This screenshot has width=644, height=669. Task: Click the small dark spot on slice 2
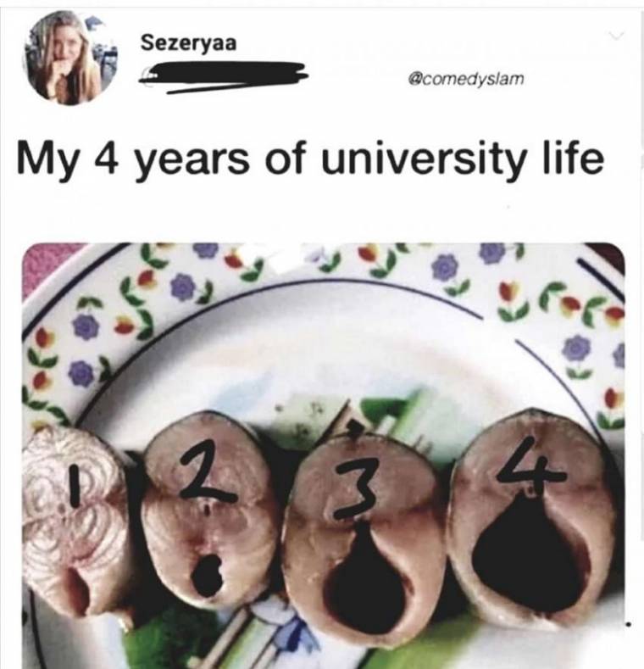click(x=207, y=577)
